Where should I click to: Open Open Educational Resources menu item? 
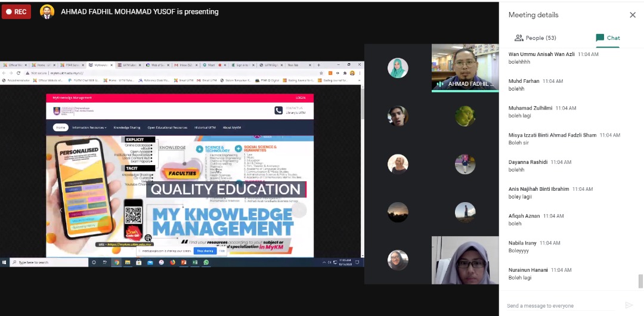tap(167, 128)
